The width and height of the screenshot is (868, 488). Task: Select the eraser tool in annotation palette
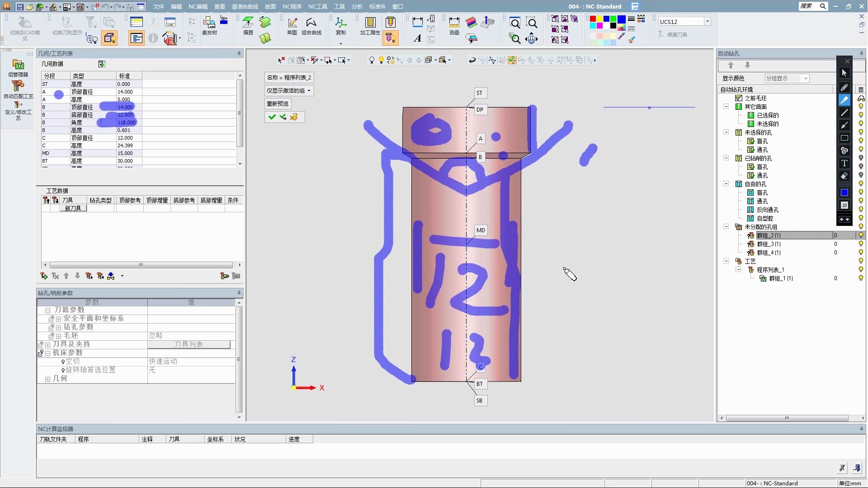pos(844,176)
